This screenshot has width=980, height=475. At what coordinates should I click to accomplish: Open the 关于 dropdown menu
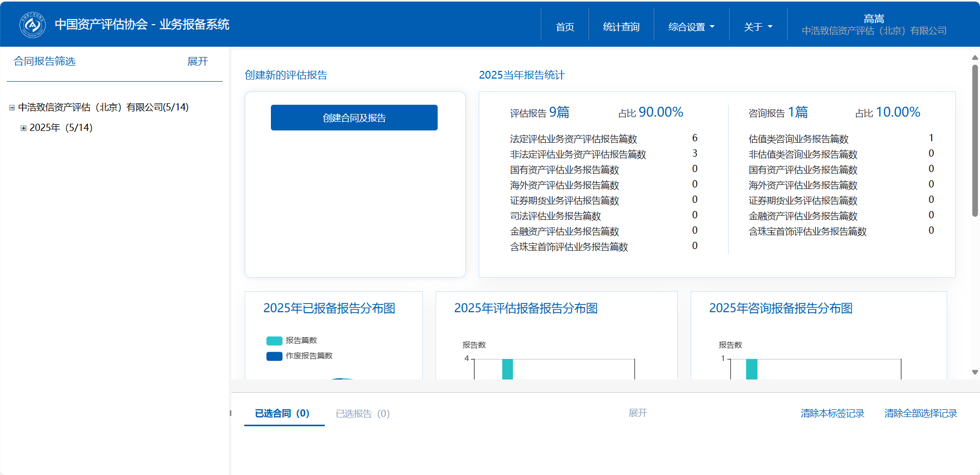pos(757,27)
